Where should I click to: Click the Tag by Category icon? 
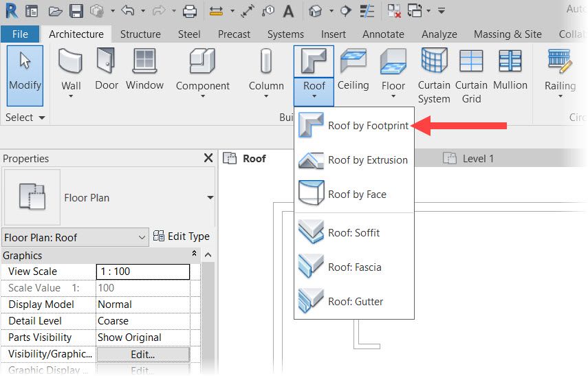point(268,11)
